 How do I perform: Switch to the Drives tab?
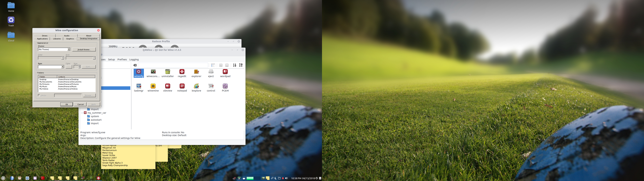(45, 36)
